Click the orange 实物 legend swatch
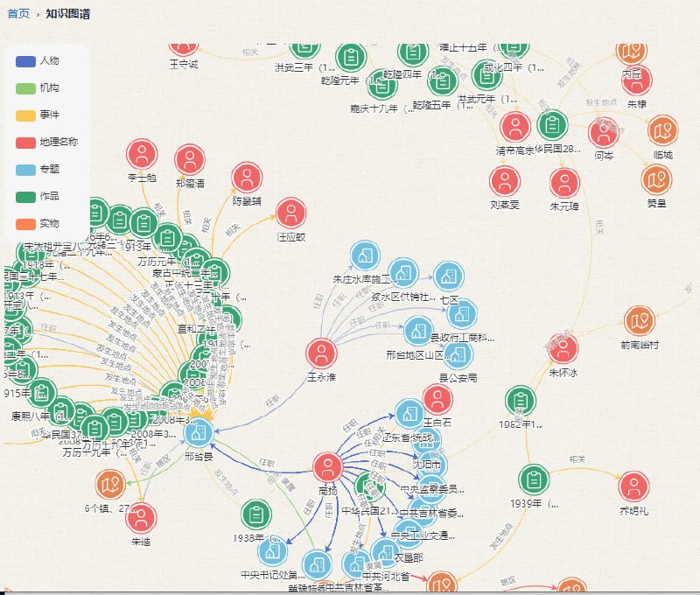Viewport: 700px width, 595px height. pyautogui.click(x=25, y=224)
